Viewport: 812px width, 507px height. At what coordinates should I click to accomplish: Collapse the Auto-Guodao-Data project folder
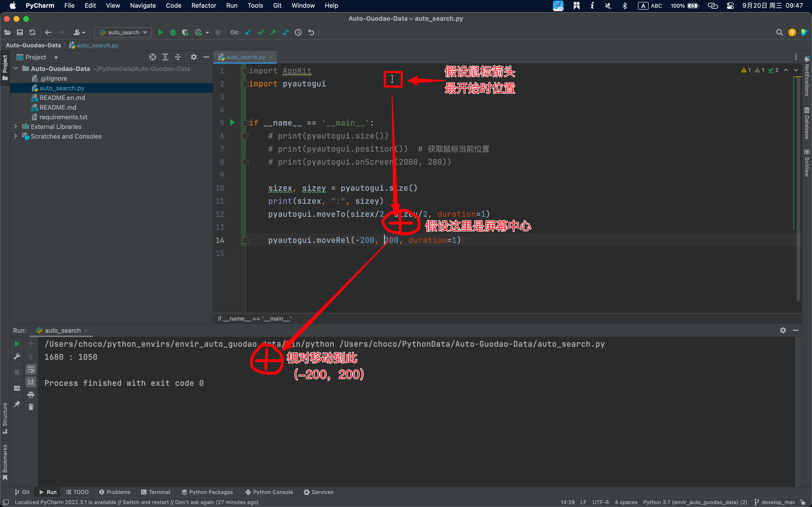click(16, 68)
